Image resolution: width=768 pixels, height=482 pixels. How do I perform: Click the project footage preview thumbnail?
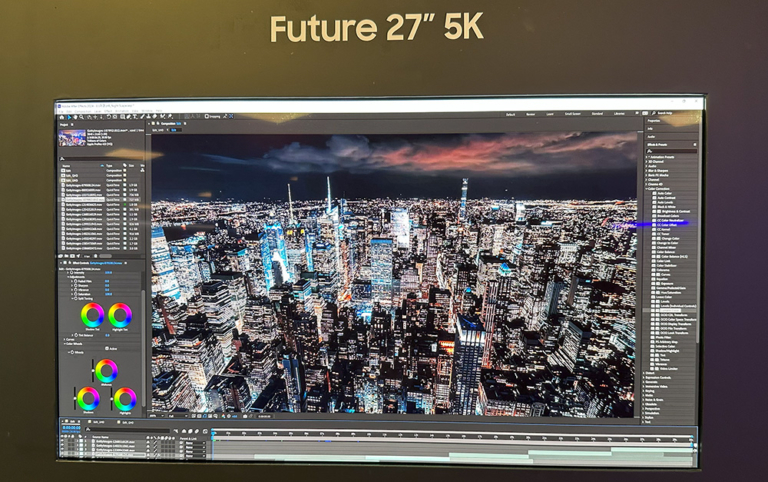72,138
